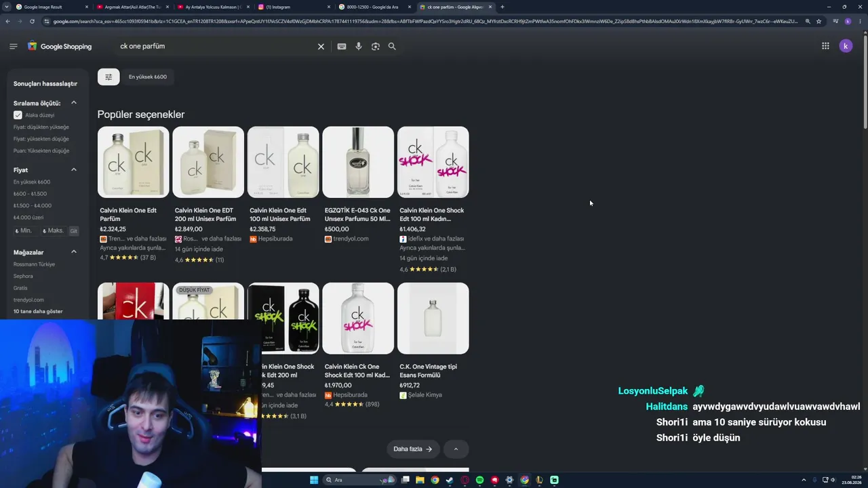The height and width of the screenshot is (488, 868).
Task: Click the Maks. price input field
Action: 54,230
